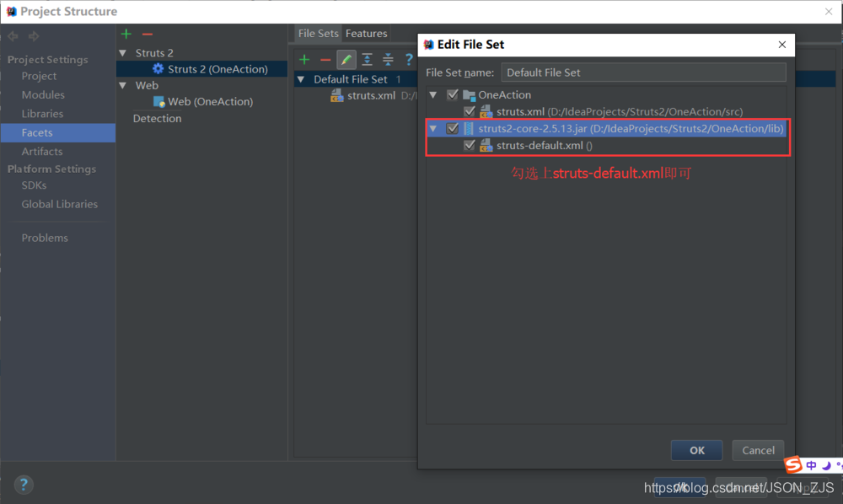Screen dimensions: 843x504
Task: Click the forward navigation arrow
Action: tap(34, 36)
